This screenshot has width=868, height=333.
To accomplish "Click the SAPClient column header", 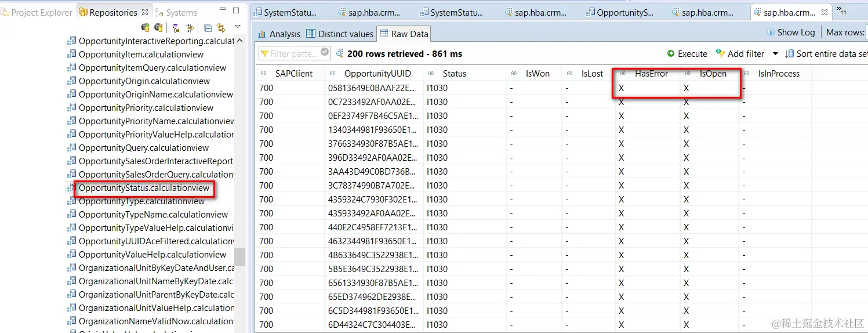I will click(290, 74).
